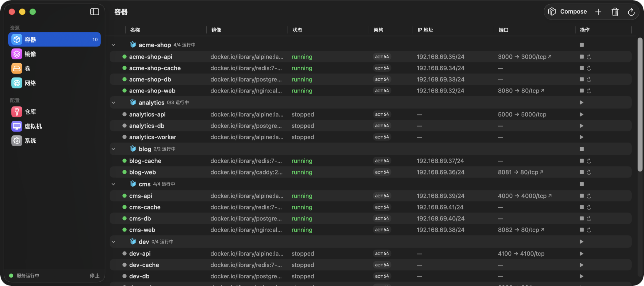Screen dimensions: 644x286
Task: Select 容器 in the sidebar
Action: click(x=54, y=40)
